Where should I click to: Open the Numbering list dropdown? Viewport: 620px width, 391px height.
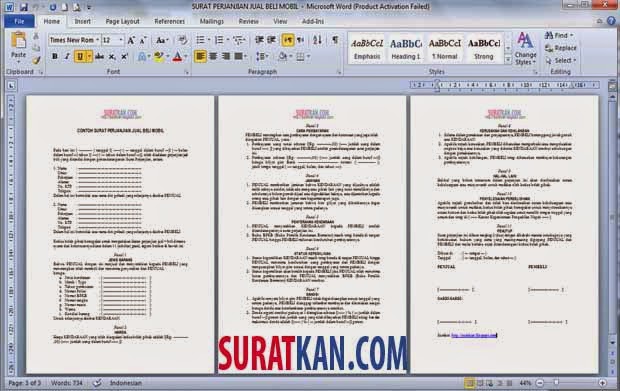tap(228, 40)
